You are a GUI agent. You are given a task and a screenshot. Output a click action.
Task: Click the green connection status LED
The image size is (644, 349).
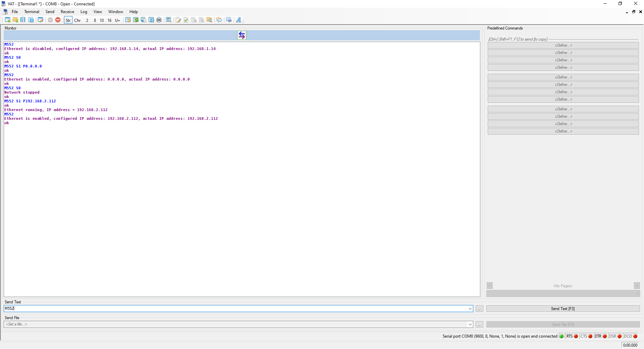pyautogui.click(x=561, y=336)
